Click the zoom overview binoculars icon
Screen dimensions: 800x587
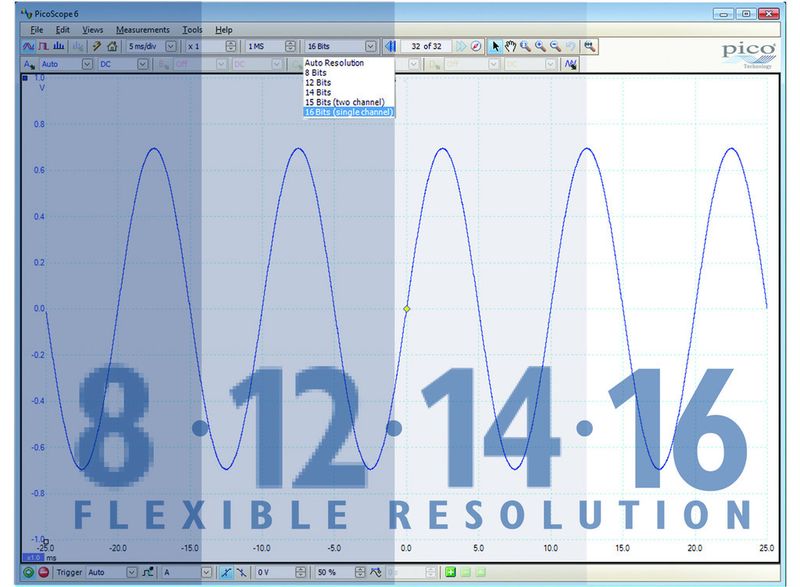tap(589, 46)
